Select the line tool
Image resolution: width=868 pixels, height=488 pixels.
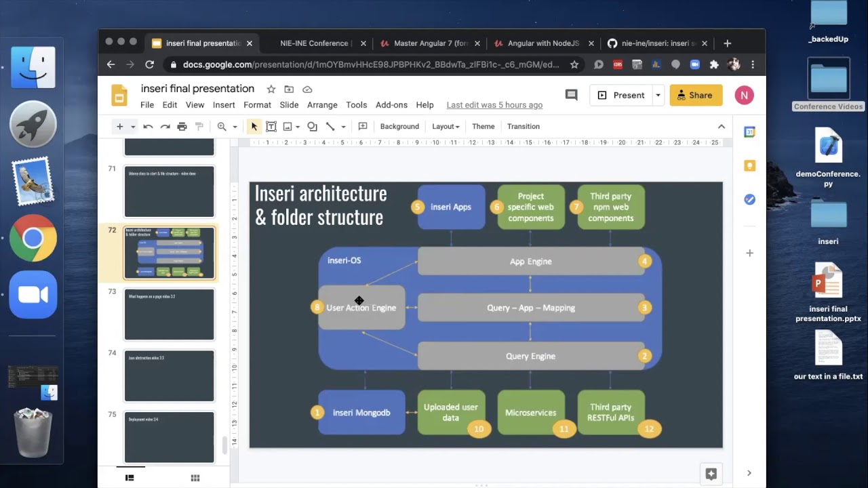click(330, 127)
